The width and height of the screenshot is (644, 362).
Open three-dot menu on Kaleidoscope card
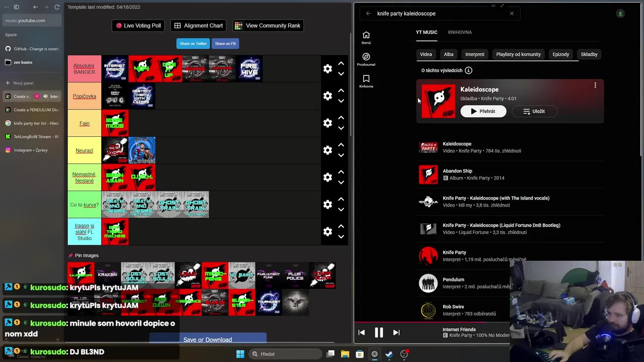coord(595,85)
